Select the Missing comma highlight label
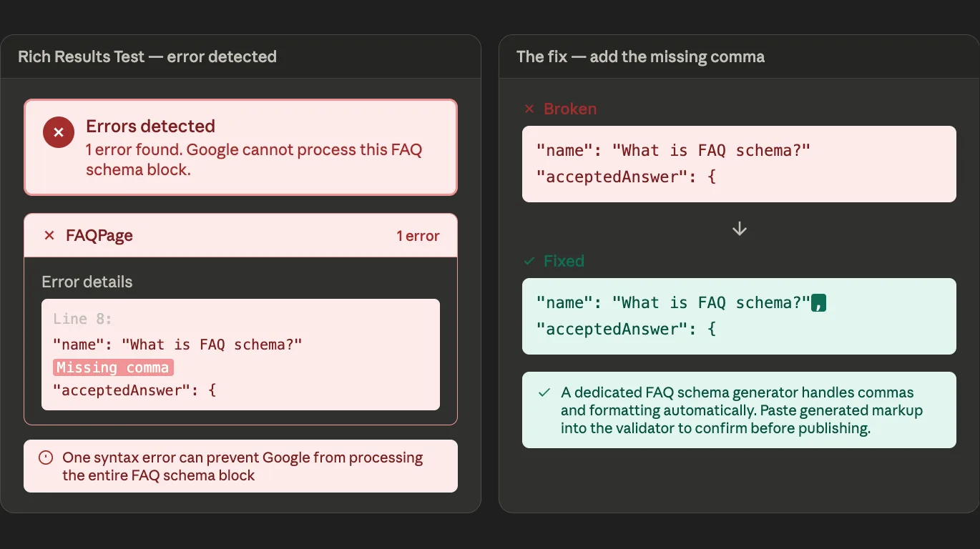This screenshot has width=980, height=549. [113, 367]
